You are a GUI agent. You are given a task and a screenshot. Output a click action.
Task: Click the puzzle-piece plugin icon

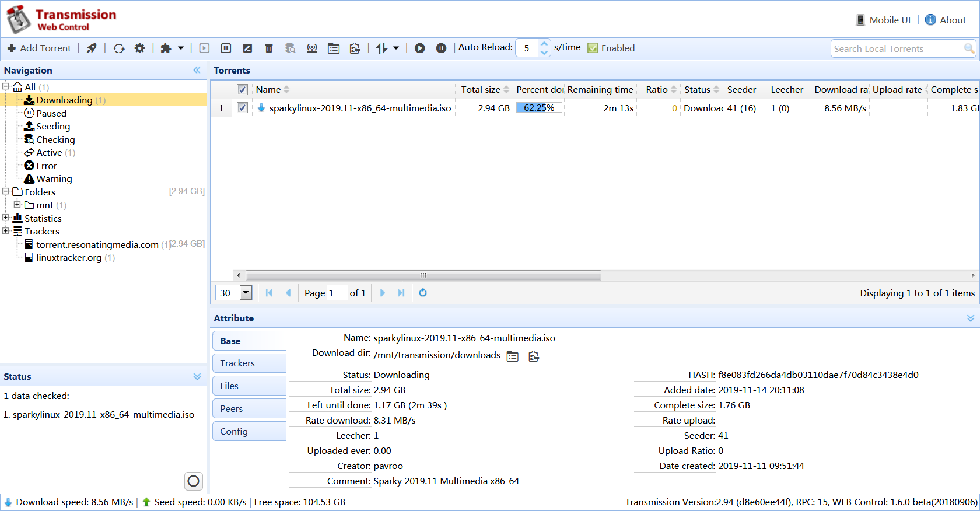coord(166,48)
